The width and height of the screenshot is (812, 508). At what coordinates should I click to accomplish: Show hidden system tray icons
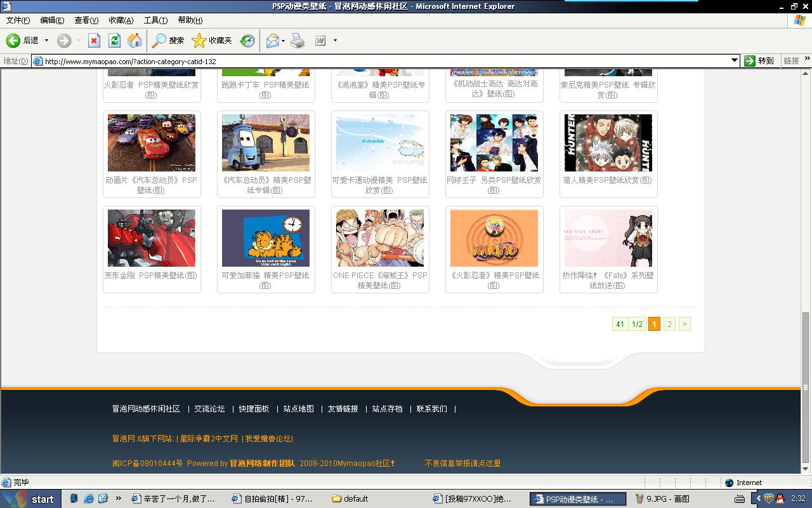coord(757,498)
